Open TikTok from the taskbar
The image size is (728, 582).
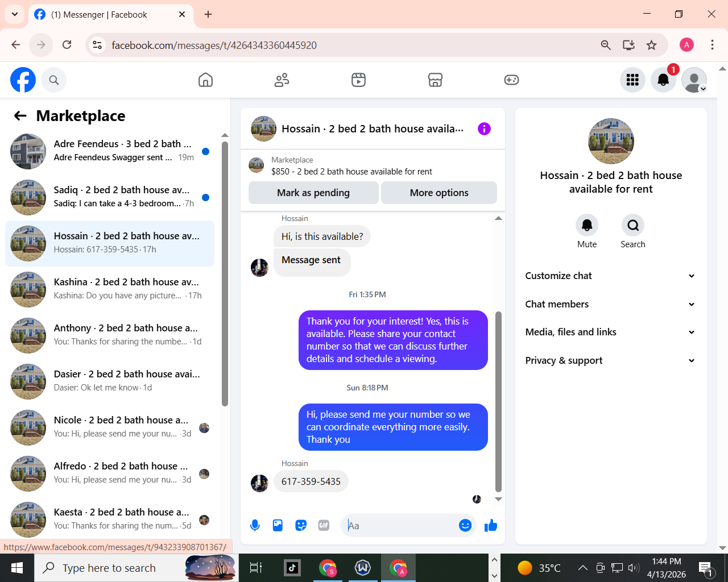click(292, 568)
